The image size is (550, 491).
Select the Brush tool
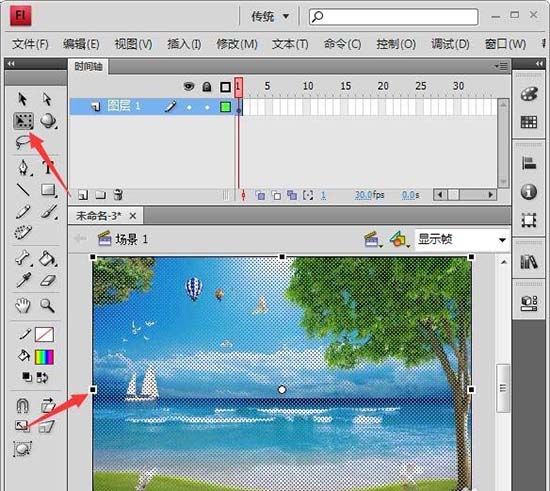49,212
